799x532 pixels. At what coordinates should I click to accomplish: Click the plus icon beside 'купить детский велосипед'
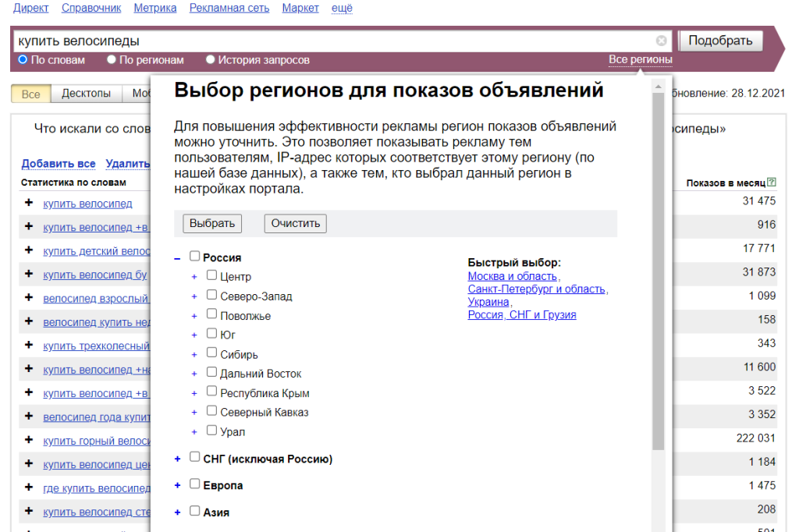click(29, 250)
